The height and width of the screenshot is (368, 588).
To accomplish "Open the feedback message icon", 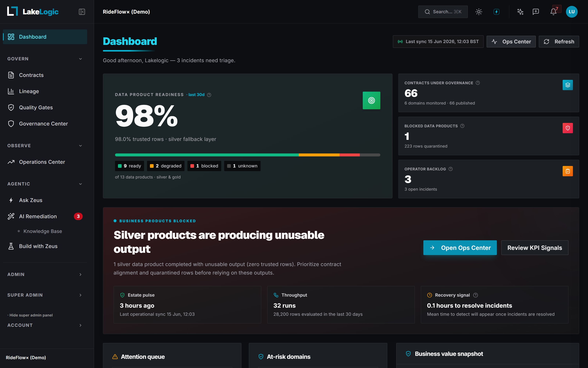I will pos(536,12).
